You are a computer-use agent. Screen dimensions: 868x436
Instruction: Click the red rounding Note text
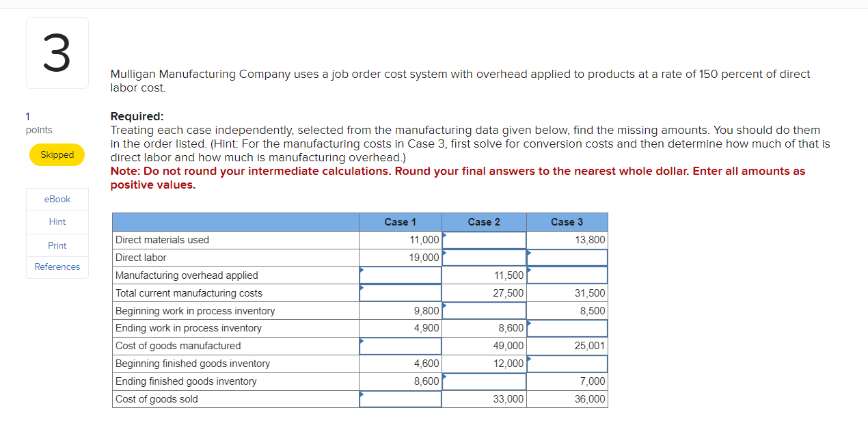(458, 178)
